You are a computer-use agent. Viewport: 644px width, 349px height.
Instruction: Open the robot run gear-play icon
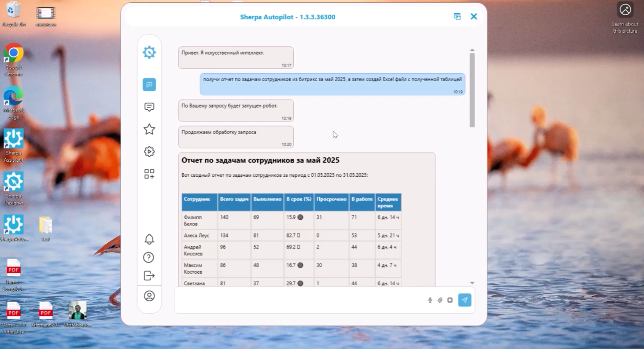149,151
